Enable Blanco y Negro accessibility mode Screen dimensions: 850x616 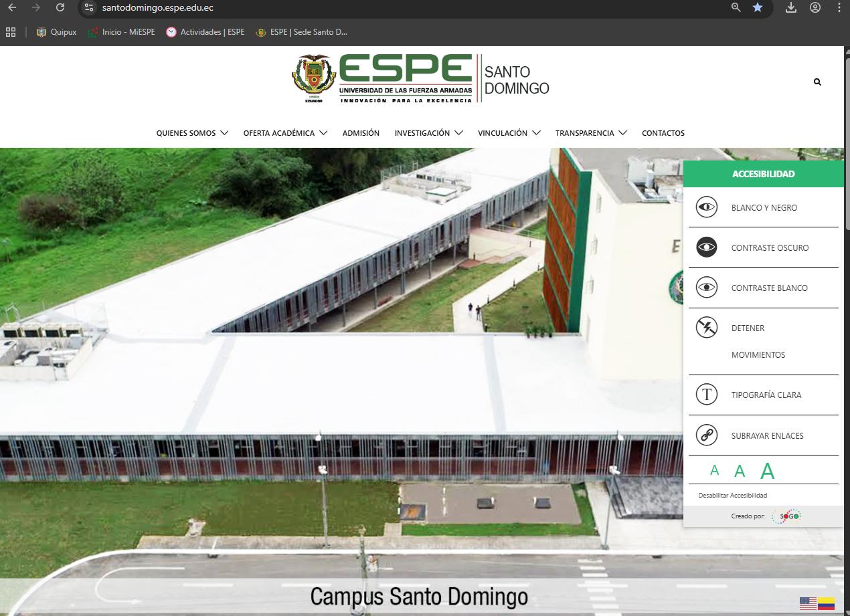click(x=762, y=207)
